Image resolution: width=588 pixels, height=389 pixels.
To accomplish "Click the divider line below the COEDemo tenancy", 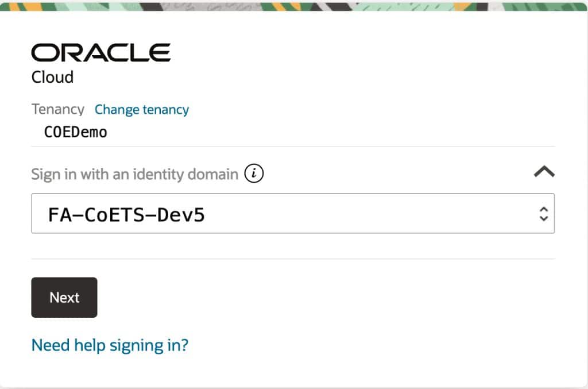I will coord(292,147).
